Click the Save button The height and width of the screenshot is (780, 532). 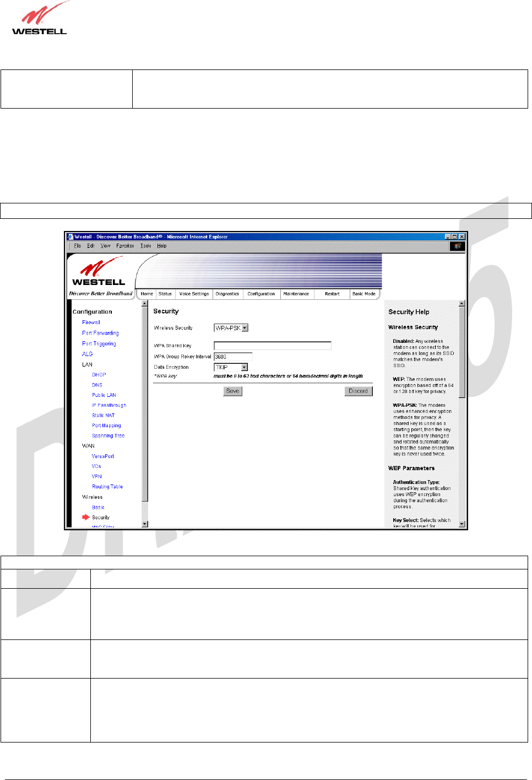pyautogui.click(x=233, y=391)
